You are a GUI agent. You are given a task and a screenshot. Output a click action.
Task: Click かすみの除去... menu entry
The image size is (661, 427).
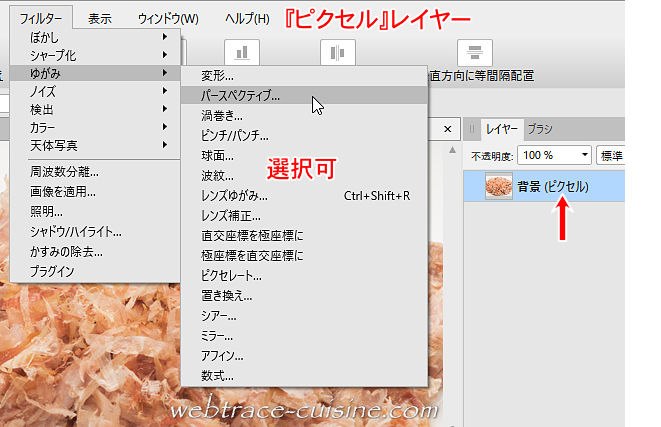64,251
